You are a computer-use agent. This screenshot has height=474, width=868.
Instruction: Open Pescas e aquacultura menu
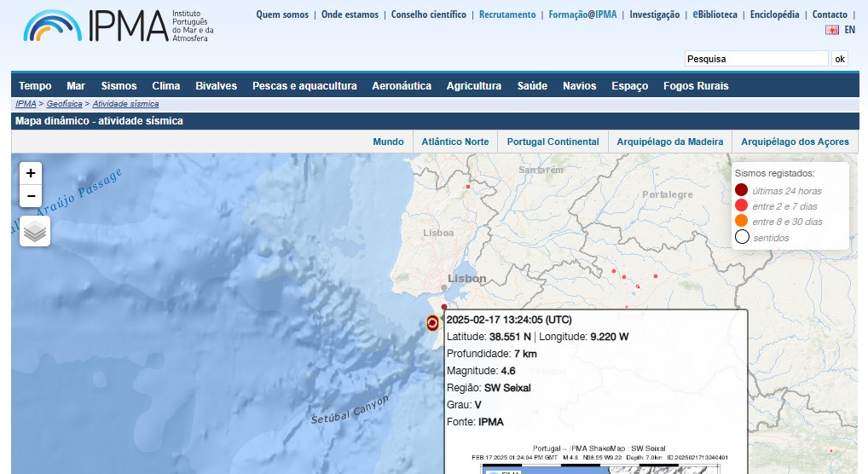(304, 86)
